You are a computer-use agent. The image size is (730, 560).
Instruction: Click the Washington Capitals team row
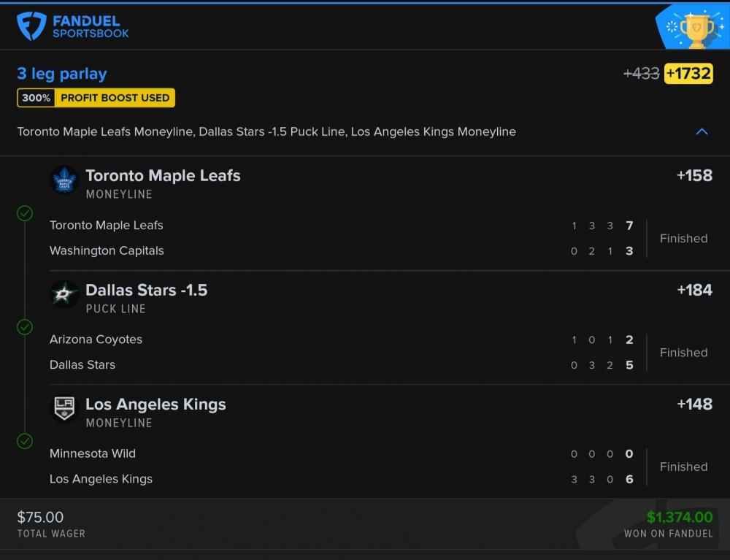pyautogui.click(x=107, y=250)
